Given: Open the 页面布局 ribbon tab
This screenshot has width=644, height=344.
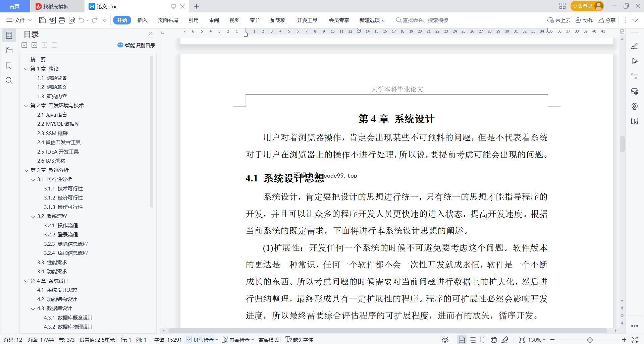Looking at the screenshot, I should pyautogui.click(x=168, y=20).
